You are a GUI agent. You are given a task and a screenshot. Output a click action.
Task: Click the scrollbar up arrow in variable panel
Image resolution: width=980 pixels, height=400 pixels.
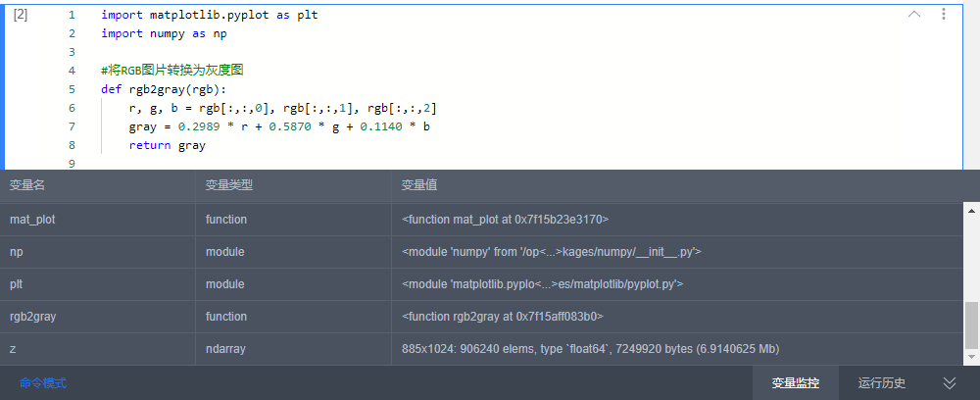coord(971,211)
